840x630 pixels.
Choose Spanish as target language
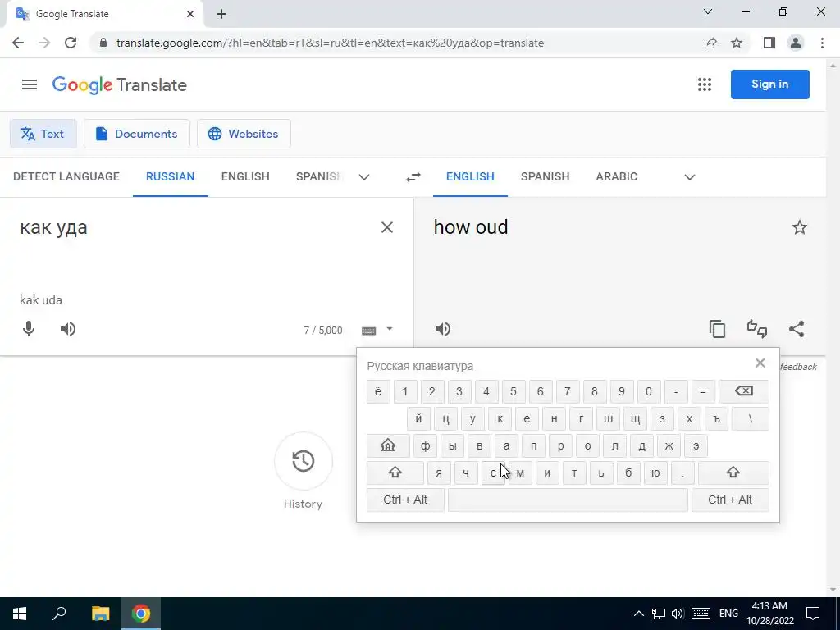[545, 177]
